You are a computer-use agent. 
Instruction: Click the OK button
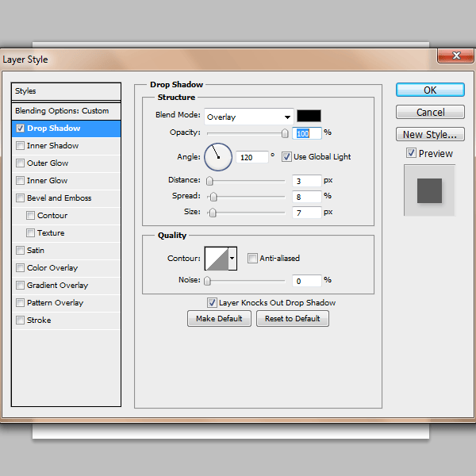pyautogui.click(x=430, y=90)
